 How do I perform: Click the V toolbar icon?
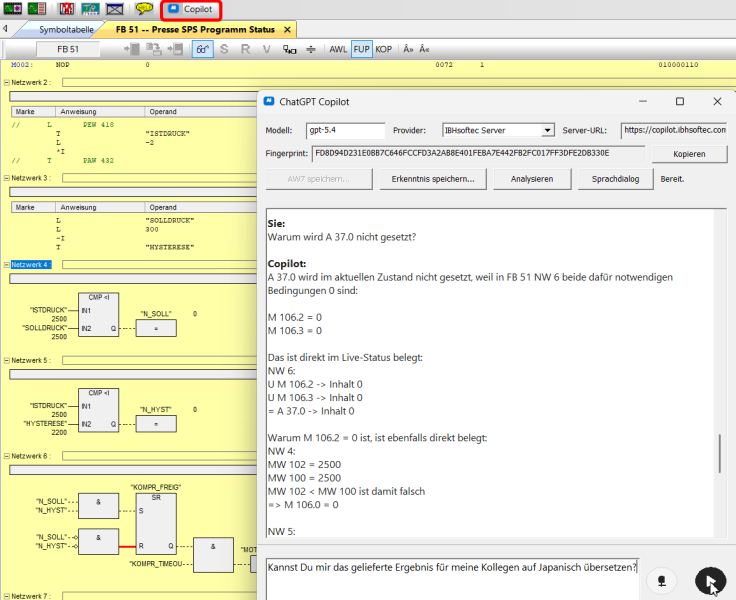[x=267, y=49]
